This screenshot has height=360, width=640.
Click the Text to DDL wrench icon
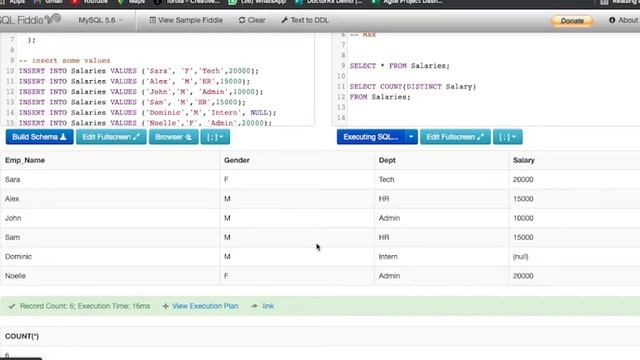click(x=284, y=20)
